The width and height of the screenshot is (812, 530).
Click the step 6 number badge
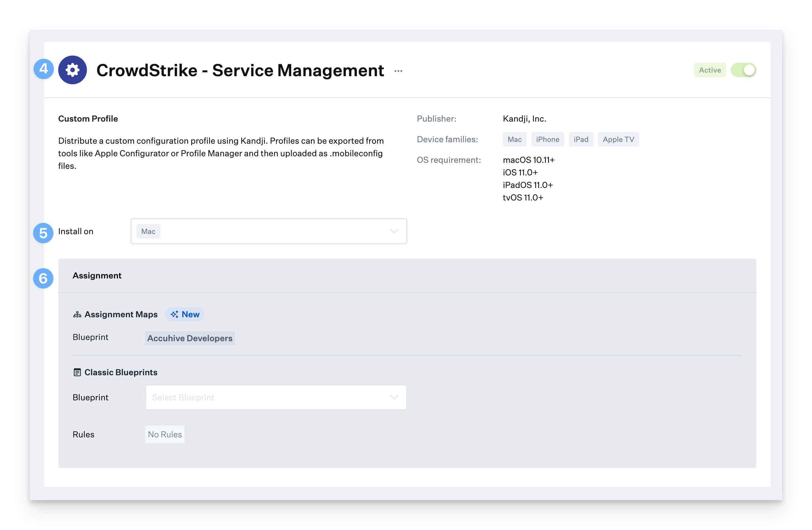pyautogui.click(x=43, y=278)
